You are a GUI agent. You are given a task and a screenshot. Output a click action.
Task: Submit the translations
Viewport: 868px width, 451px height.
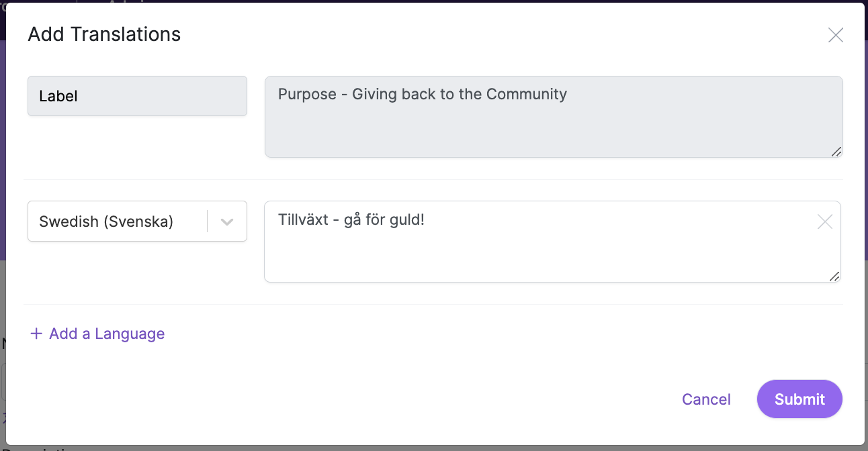[799, 399]
